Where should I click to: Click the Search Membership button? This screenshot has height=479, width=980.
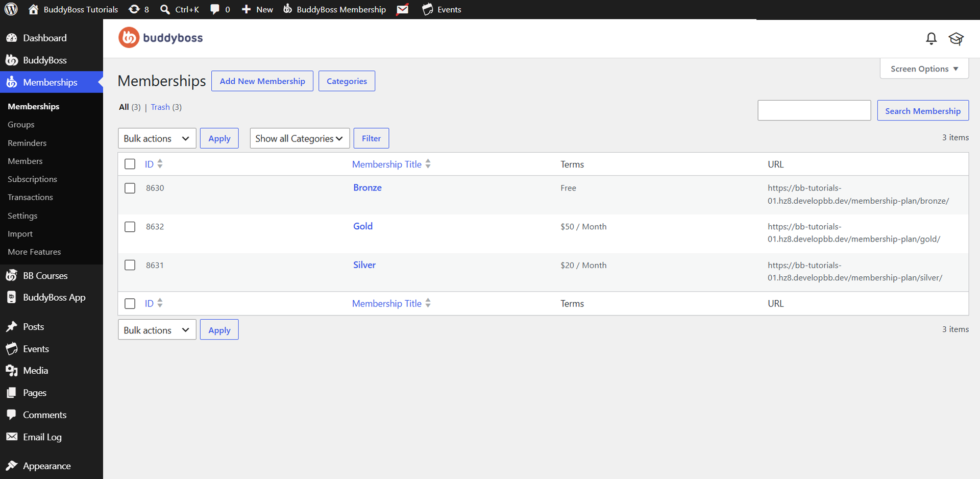coord(923,111)
